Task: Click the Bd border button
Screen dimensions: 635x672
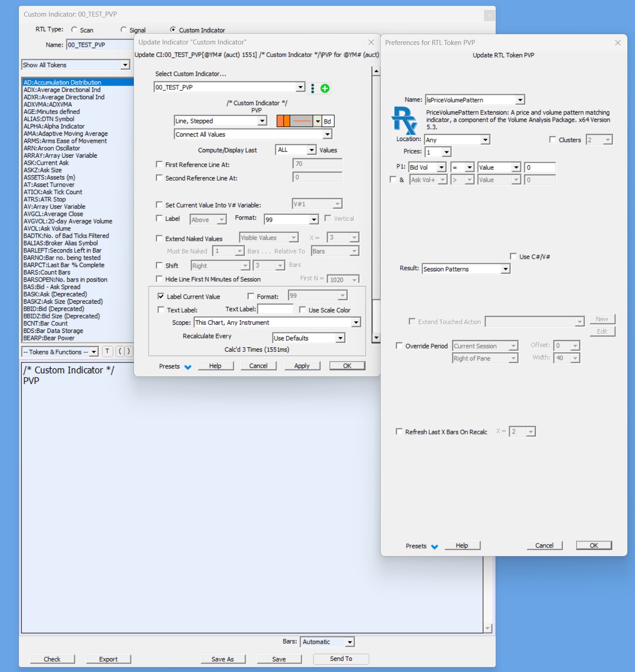Action: pos(328,121)
